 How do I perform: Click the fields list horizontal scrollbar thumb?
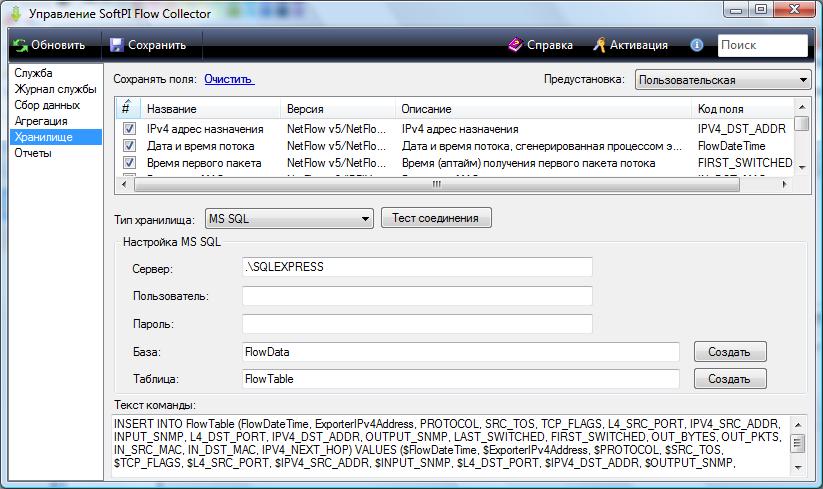click(437, 184)
